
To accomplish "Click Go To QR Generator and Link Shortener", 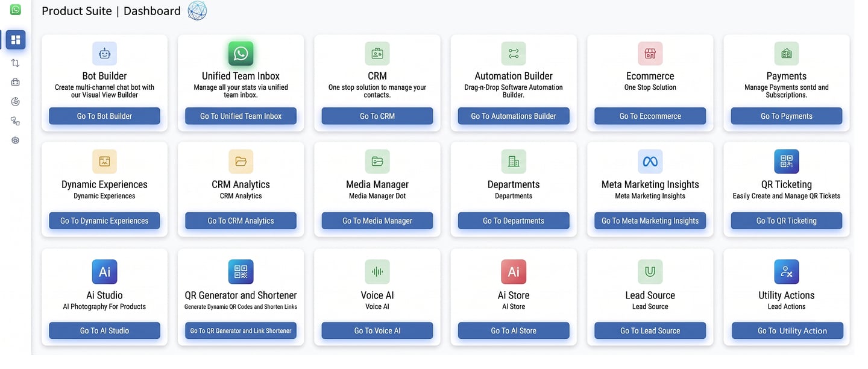I will click(x=241, y=330).
